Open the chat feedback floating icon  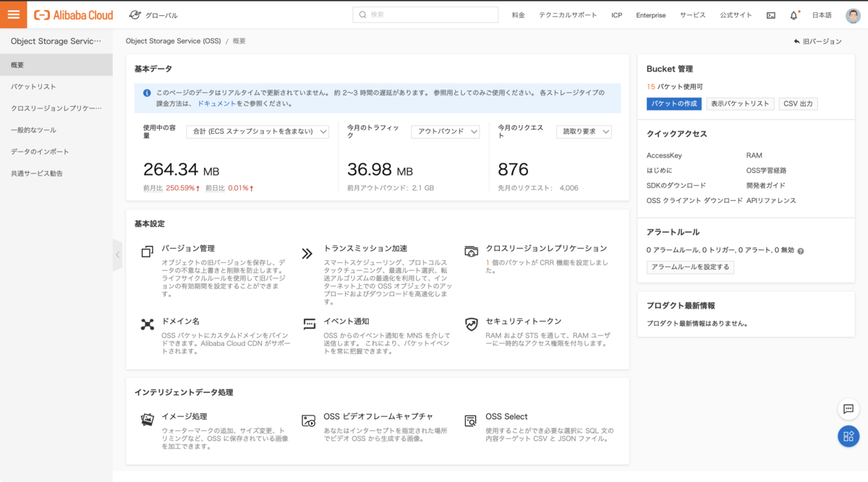[848, 409]
